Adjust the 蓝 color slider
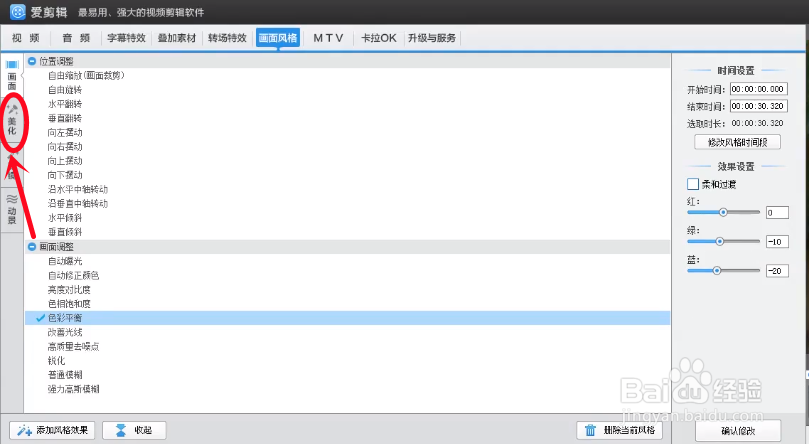 723,270
